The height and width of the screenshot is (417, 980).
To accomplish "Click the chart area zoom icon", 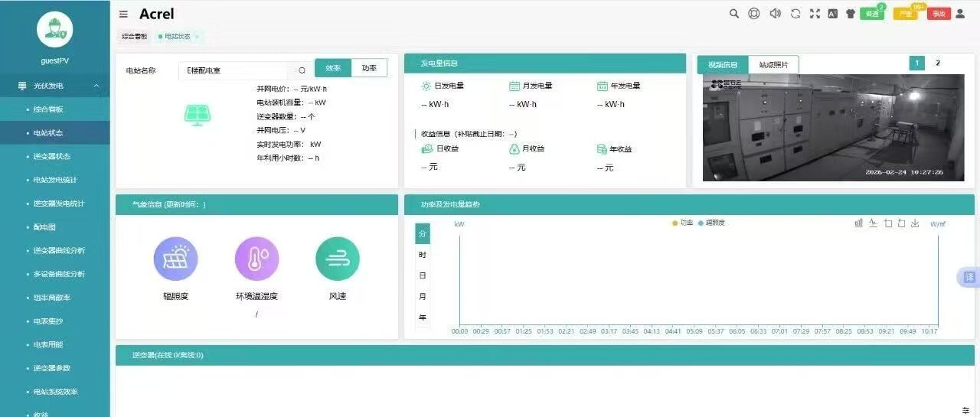I will tap(888, 223).
